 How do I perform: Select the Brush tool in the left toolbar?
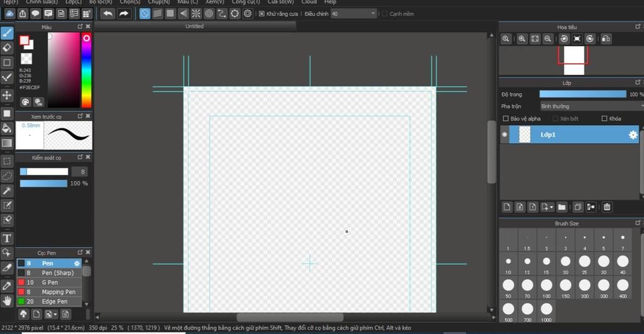click(x=7, y=33)
